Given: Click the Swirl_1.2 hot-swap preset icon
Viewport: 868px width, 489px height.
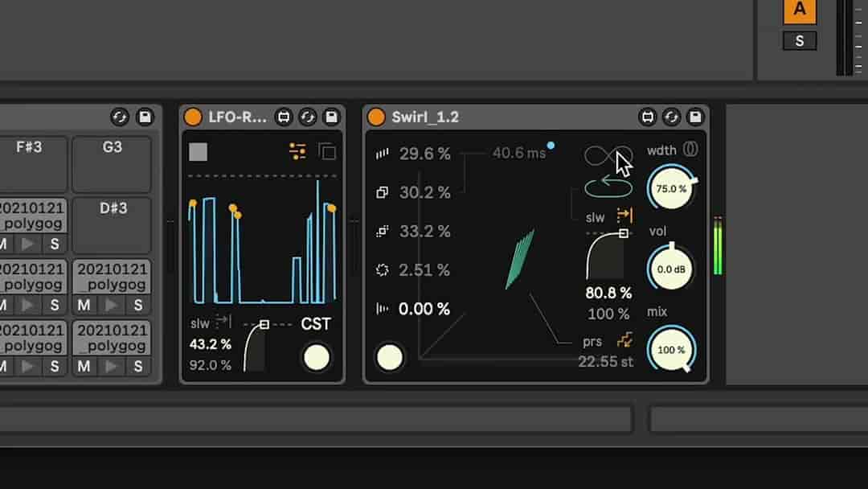Looking at the screenshot, I should [x=671, y=117].
